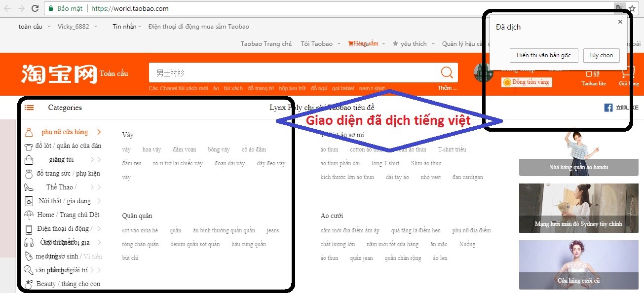Open the Điện thoại di động mua sắm Taobao link
Viewport: 644px width, 293px height.
(199, 27)
